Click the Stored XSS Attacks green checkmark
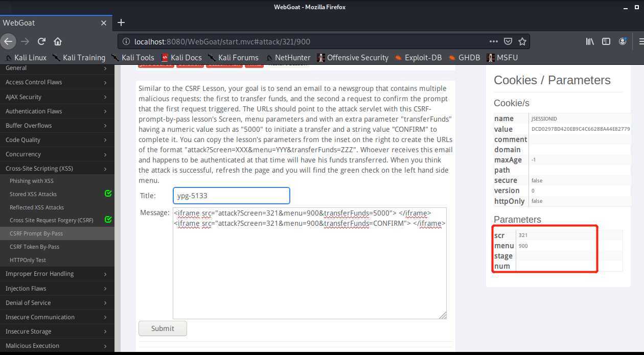Screen dimensions: 644x355 tap(108, 194)
